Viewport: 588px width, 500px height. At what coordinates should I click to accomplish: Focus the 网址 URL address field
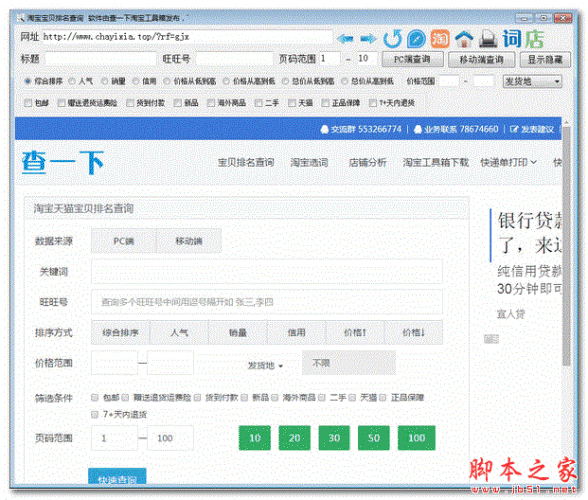point(187,37)
